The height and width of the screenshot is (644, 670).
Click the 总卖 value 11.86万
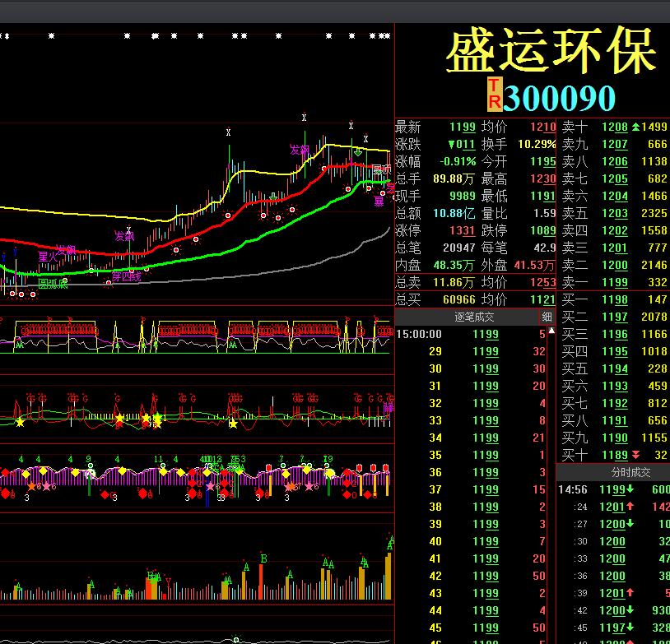coord(454,282)
